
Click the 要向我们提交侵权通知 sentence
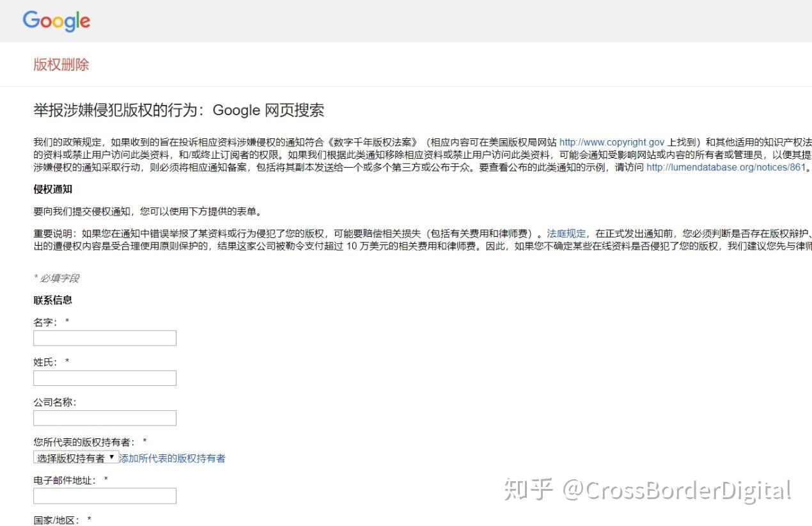coord(148,212)
